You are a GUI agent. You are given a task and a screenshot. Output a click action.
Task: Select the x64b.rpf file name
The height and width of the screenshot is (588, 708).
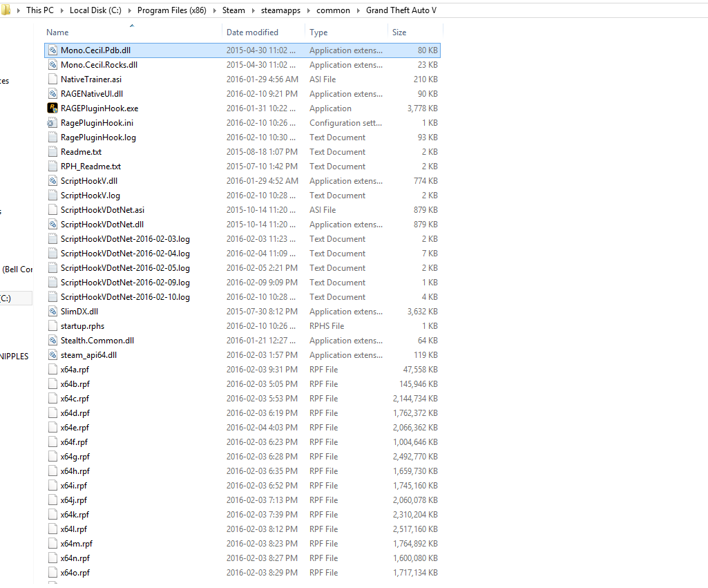click(75, 384)
